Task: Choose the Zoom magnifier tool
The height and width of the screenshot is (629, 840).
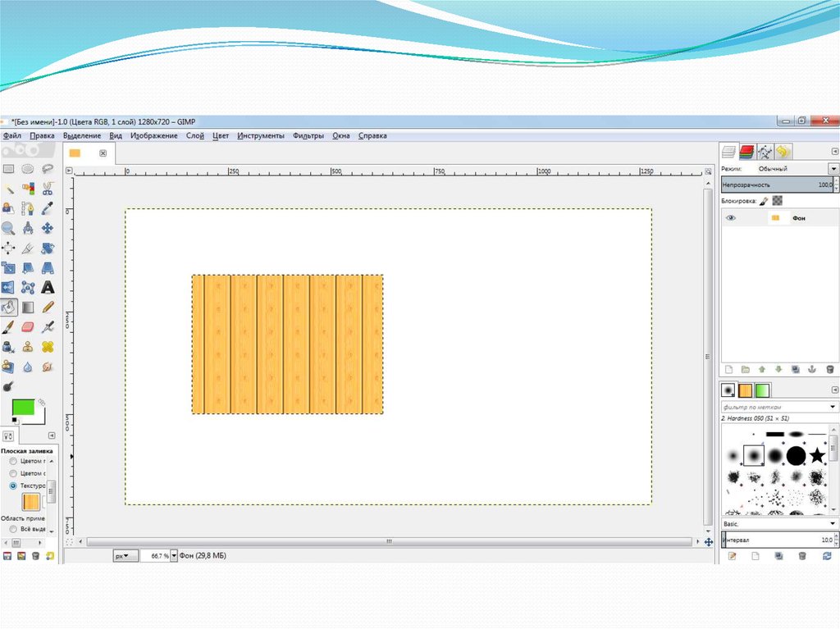Action: (8, 228)
